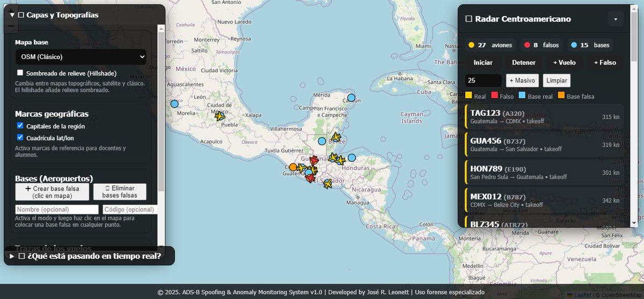Click the orange Base falsa legend swatch
The height and width of the screenshot is (299, 644).
click(x=561, y=96)
